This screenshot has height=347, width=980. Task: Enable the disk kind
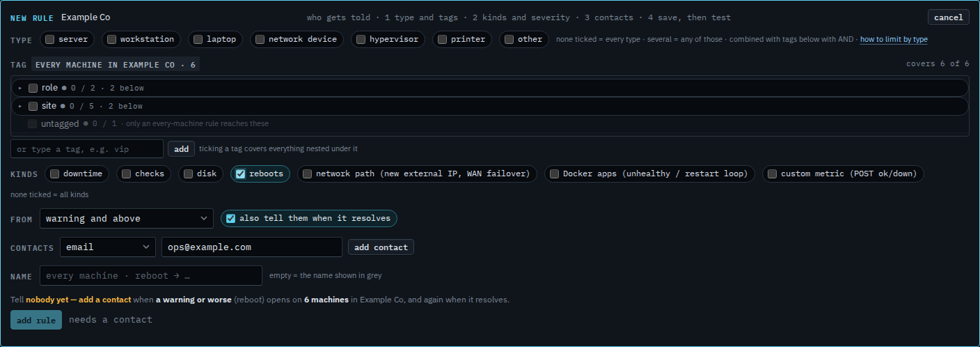tap(188, 174)
